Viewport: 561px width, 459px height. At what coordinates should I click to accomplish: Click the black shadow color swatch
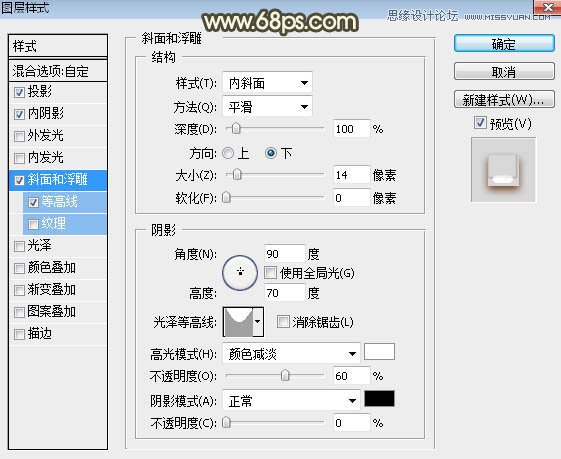379,399
